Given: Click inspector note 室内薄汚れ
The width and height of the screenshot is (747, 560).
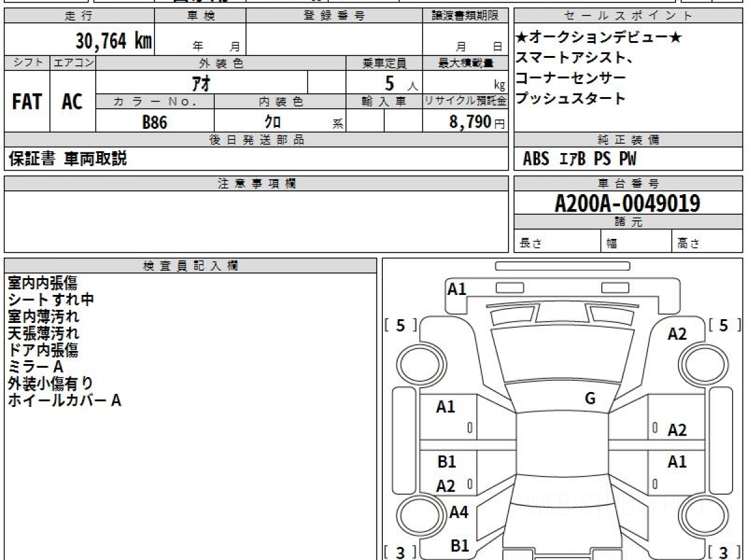Looking at the screenshot, I should tap(44, 317).
